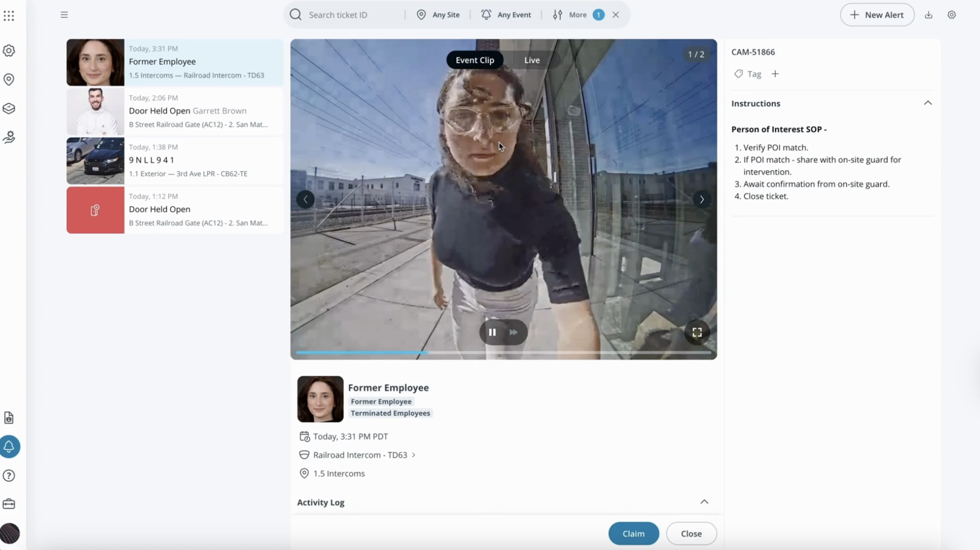Screen dimensions: 980x550
Task: Click the video progress bar
Action: (x=502, y=352)
